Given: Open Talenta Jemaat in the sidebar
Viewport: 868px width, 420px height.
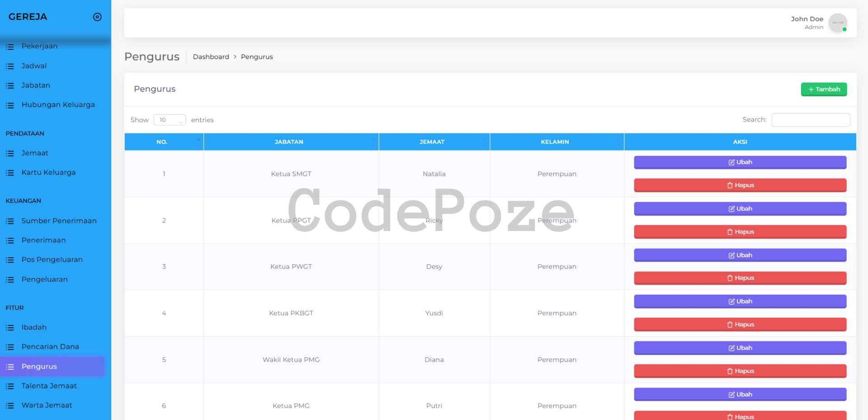Looking at the screenshot, I should click(x=49, y=386).
